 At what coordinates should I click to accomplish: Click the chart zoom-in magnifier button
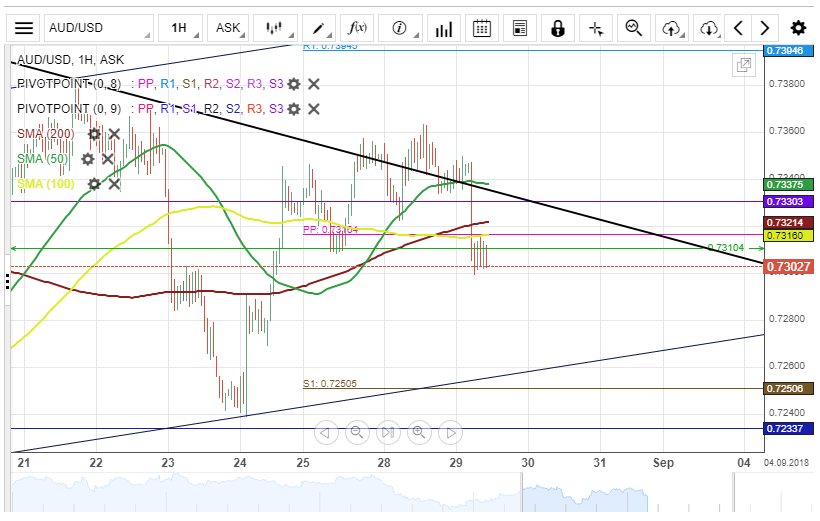[419, 432]
